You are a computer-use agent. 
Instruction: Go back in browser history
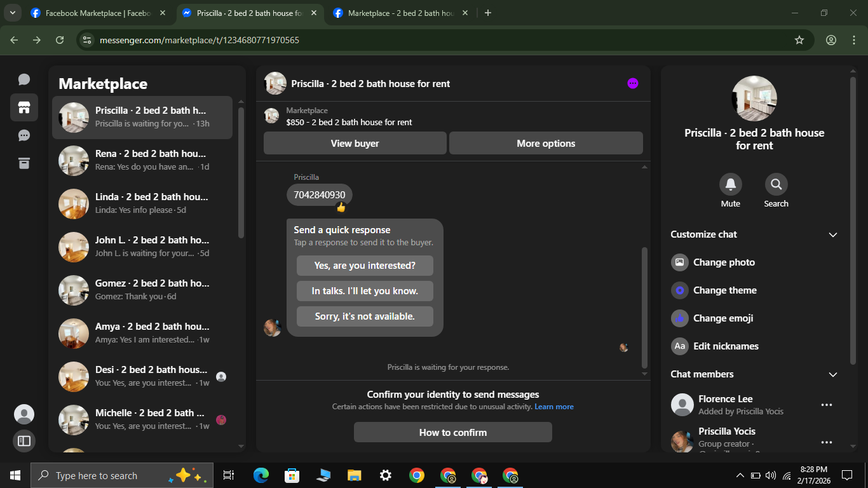click(14, 40)
